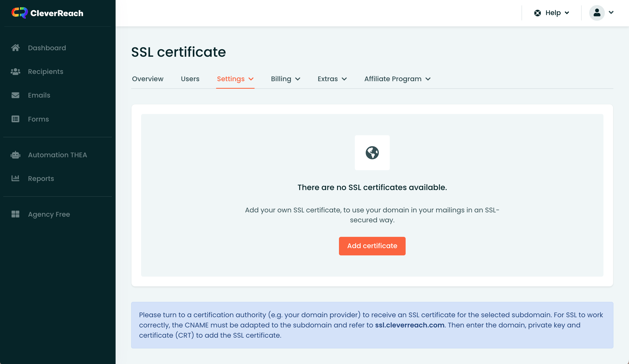The image size is (629, 364).
Task: Click the Agency Free grid icon
Action: (15, 214)
